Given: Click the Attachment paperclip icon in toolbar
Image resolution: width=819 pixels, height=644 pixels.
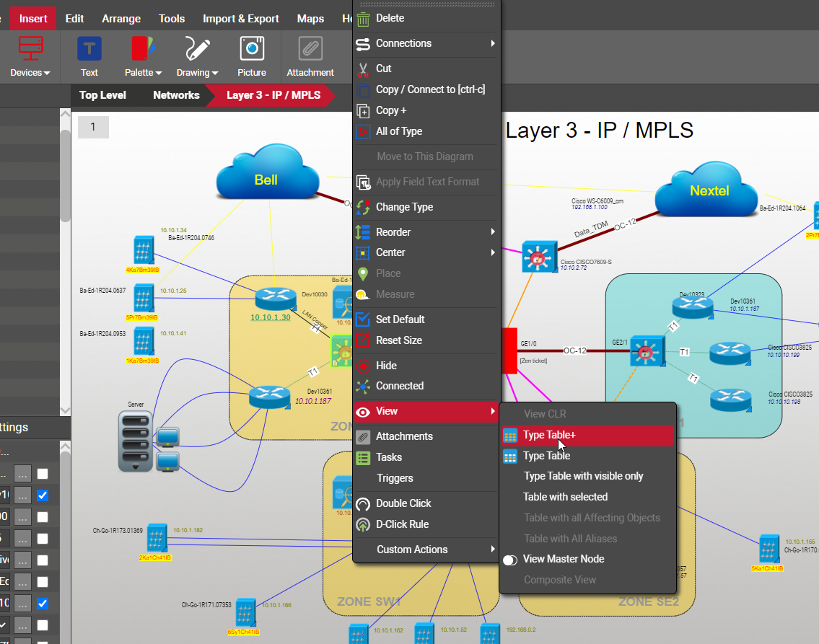Looking at the screenshot, I should (x=310, y=49).
